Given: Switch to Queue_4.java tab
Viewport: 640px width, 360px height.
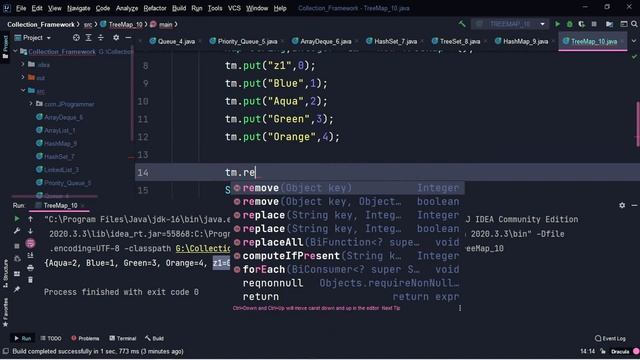Looking at the screenshot, I should [176, 41].
